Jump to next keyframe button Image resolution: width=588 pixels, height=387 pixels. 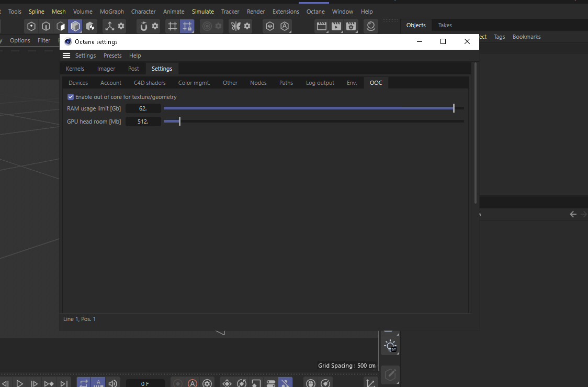tap(49, 384)
